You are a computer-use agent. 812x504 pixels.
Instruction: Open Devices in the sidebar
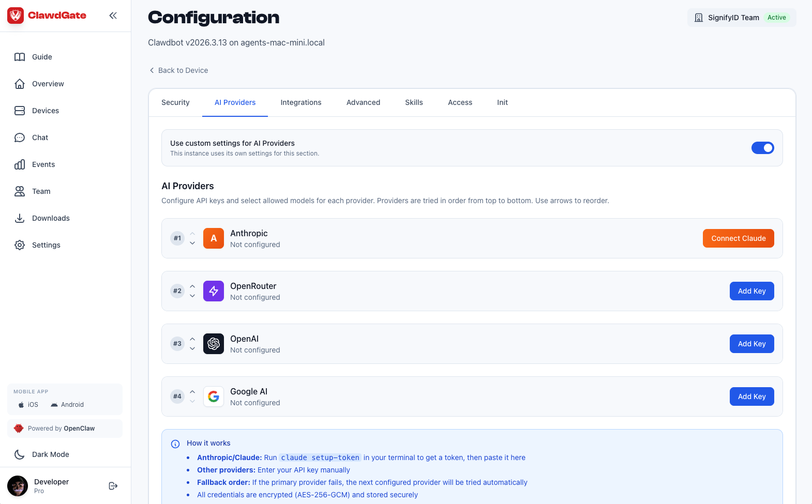click(65, 111)
